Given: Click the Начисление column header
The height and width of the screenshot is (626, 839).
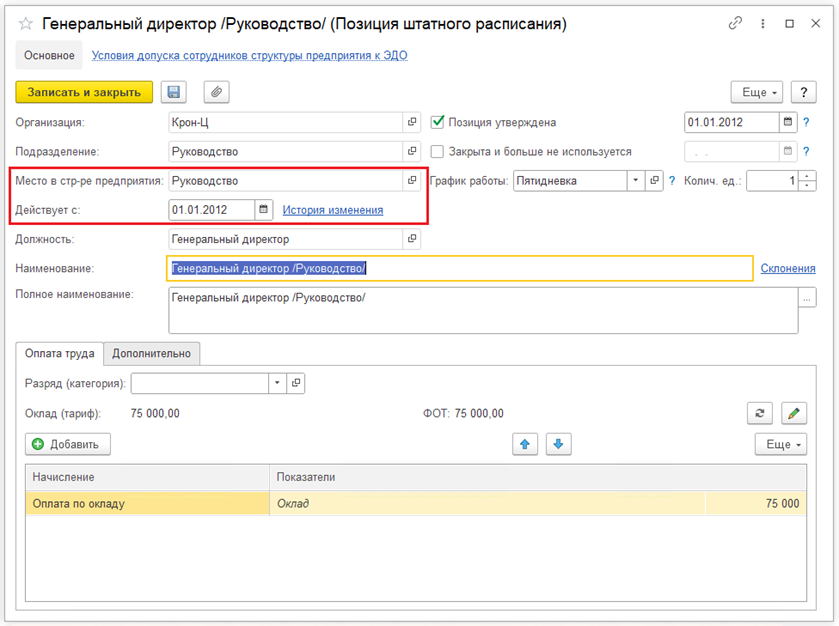Looking at the screenshot, I should (148, 477).
